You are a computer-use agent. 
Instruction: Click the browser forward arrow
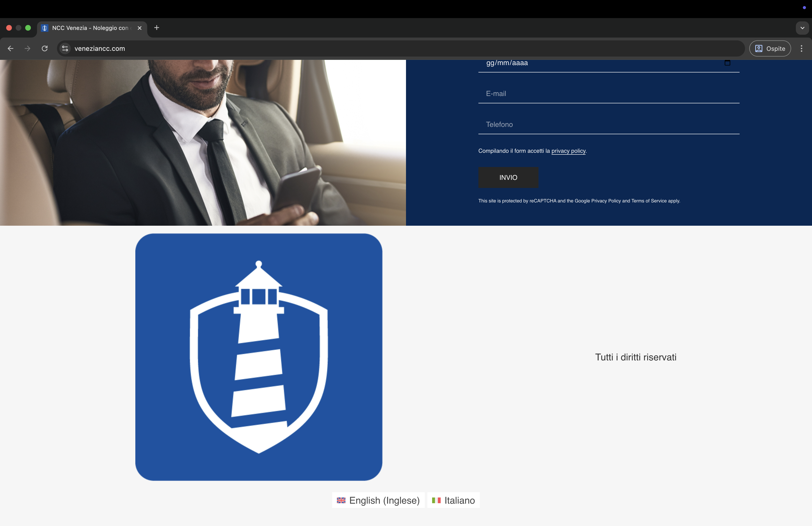28,48
